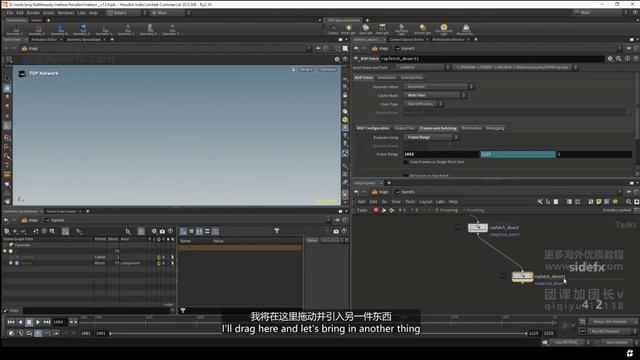The height and width of the screenshot is (360, 640).
Task: Click the timeline range slider handle at start
Action: click(x=111, y=333)
